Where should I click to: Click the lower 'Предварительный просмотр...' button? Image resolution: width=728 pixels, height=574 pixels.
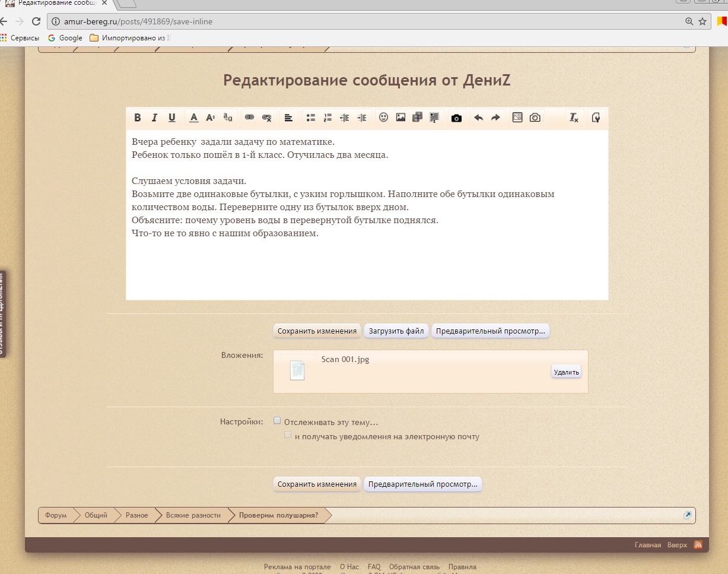[x=423, y=484]
